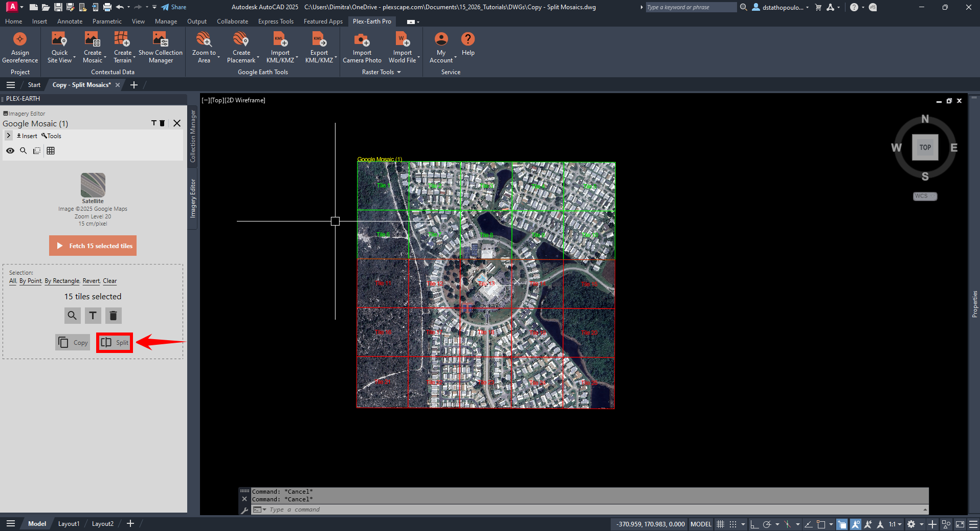Image resolution: width=980 pixels, height=531 pixels.
Task: Zoom to selected tiles magnifier button
Action: 72,316
